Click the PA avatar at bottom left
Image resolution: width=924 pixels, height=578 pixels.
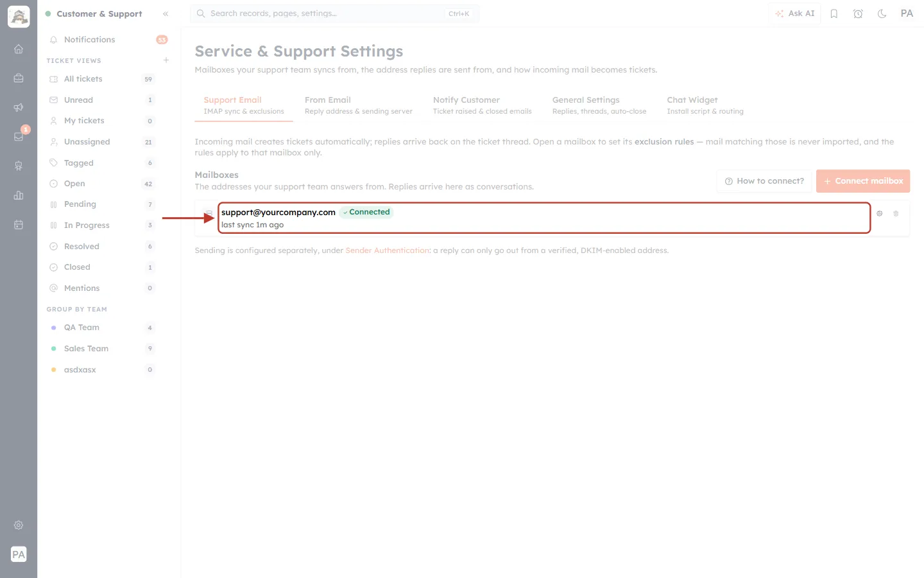click(x=19, y=554)
